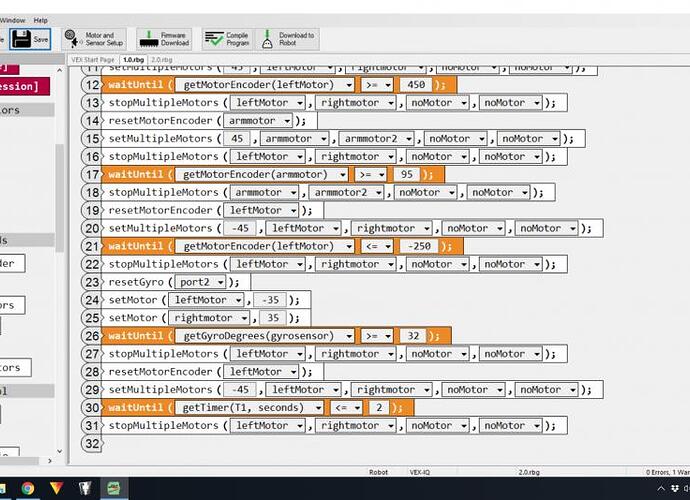The image size is (690, 500).
Task: Open armmotor2 dropdown on line 18
Action: point(346,192)
